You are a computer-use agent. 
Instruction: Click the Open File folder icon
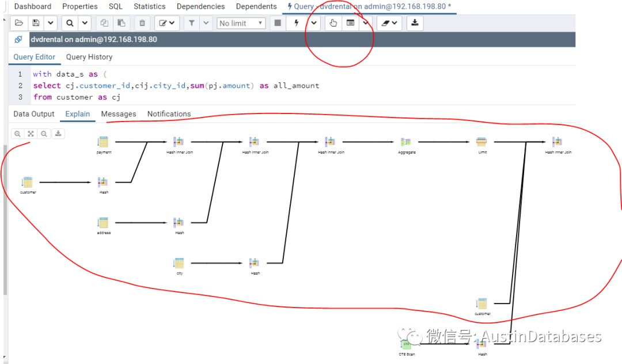19,23
